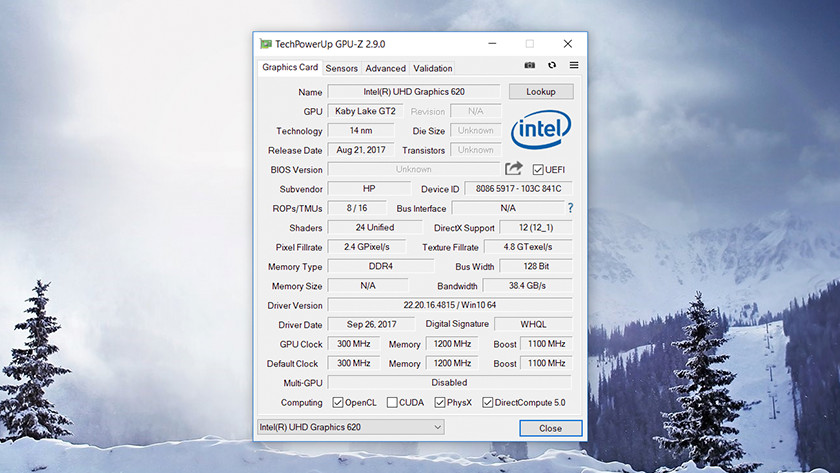This screenshot has height=473, width=840.
Task: Click the Digital Signature WHQL field
Action: [534, 325]
